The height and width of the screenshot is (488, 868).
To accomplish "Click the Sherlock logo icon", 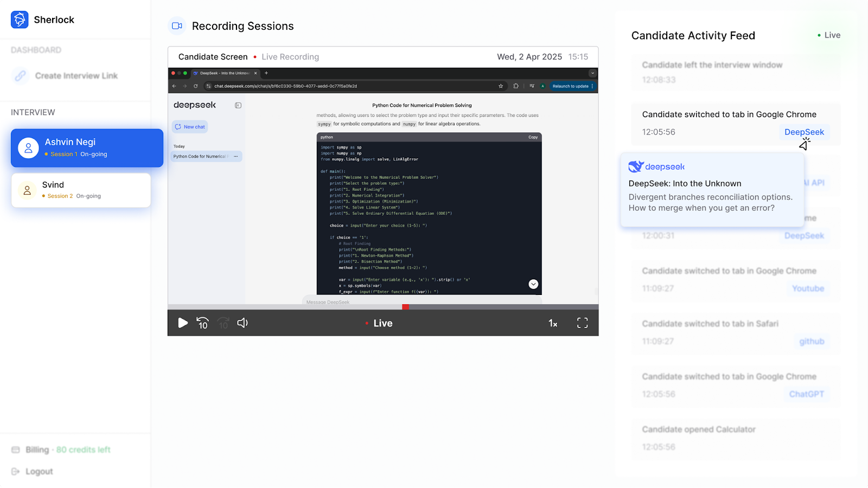I will tap(20, 20).
